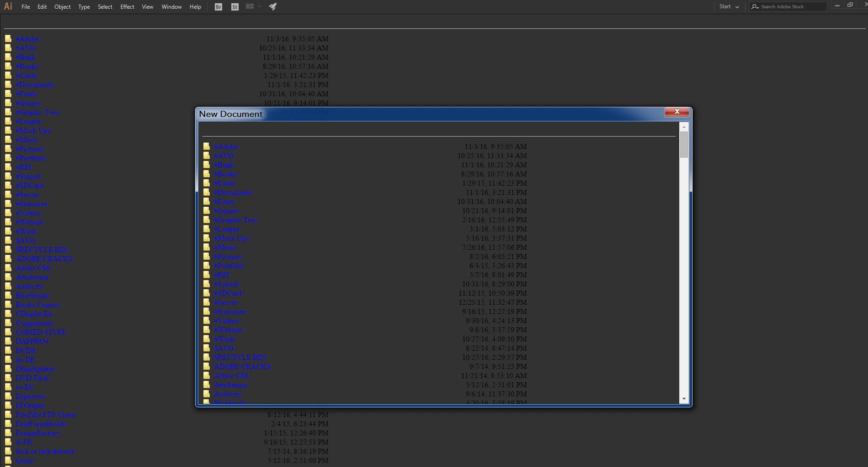Click folder icon beside COPIED STUFF in background listing

[x=8, y=332]
